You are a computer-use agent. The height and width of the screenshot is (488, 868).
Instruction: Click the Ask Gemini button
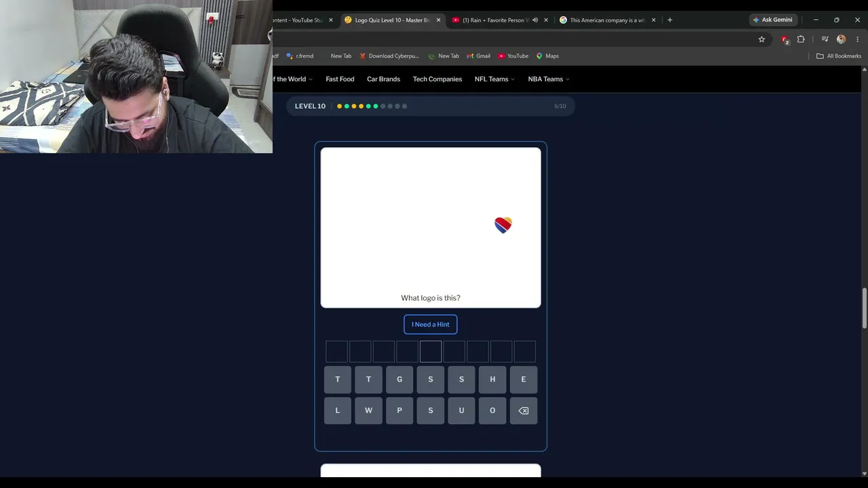coord(772,20)
